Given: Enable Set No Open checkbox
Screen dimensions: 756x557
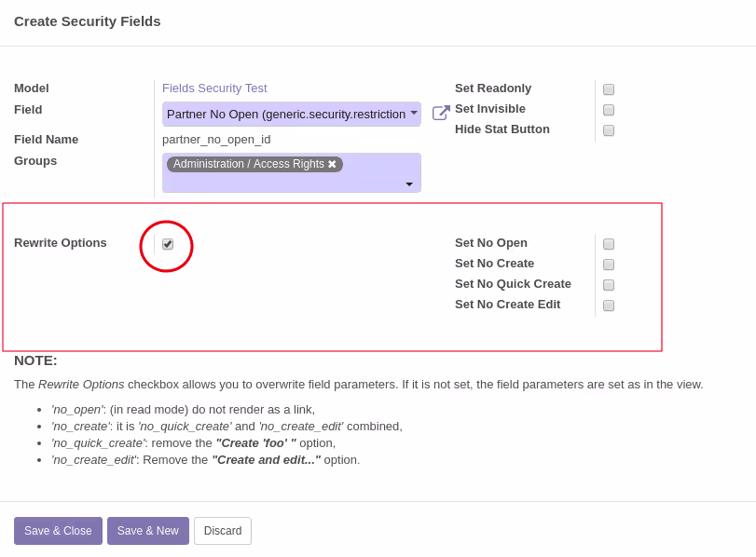Looking at the screenshot, I should point(609,244).
